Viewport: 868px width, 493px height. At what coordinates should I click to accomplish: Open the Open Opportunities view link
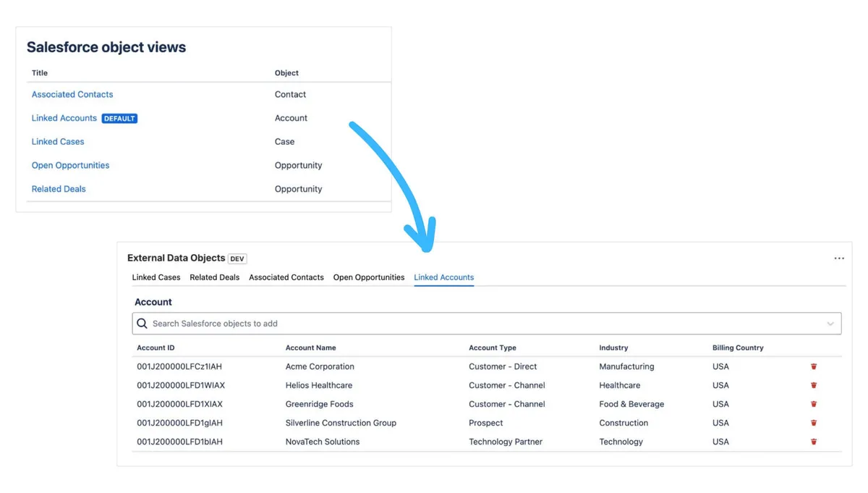click(x=70, y=165)
